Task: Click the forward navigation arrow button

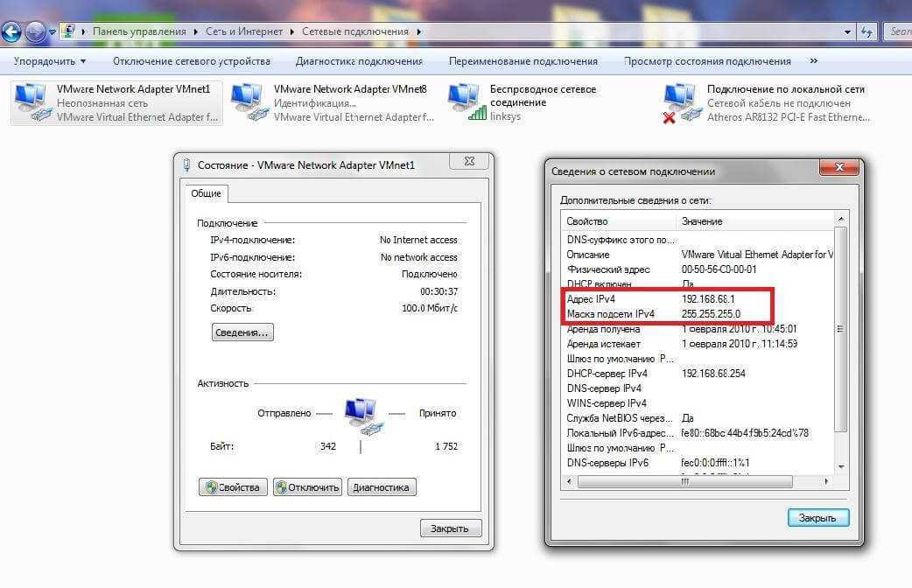Action: [x=35, y=32]
